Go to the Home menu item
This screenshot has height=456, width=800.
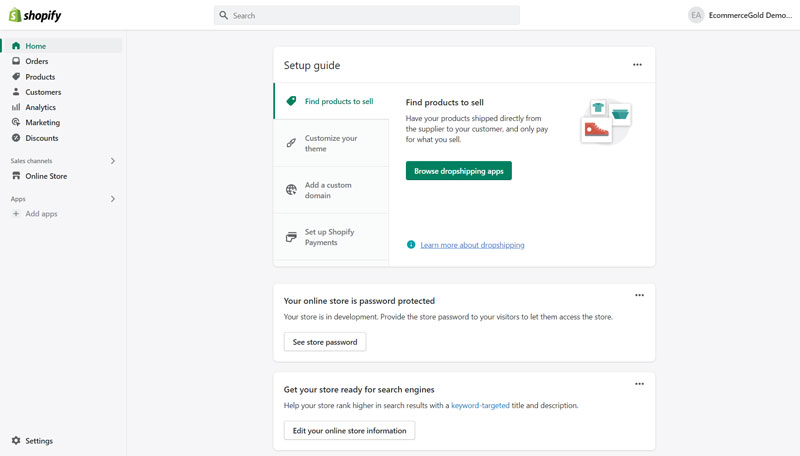tap(61, 45)
